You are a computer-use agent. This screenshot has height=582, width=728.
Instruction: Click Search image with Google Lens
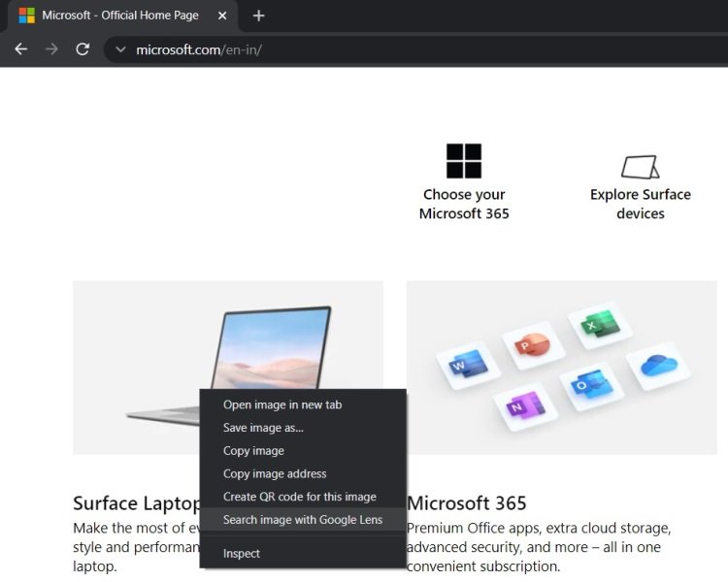[x=303, y=520]
